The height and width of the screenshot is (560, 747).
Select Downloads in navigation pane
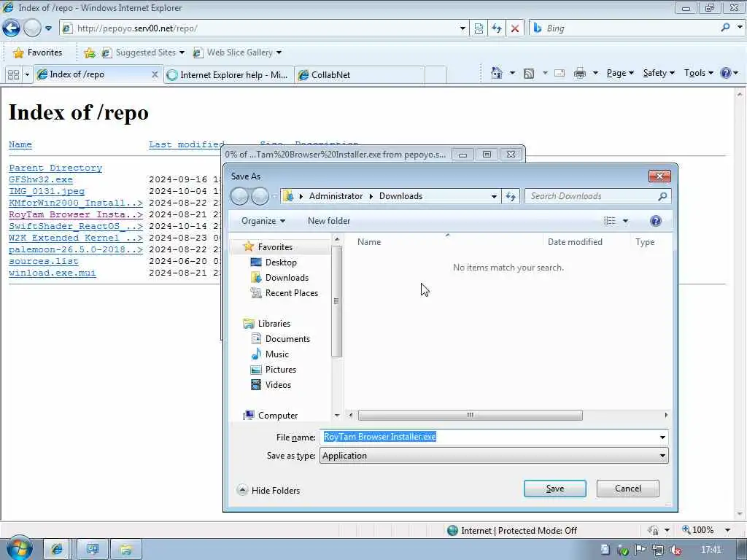click(287, 278)
